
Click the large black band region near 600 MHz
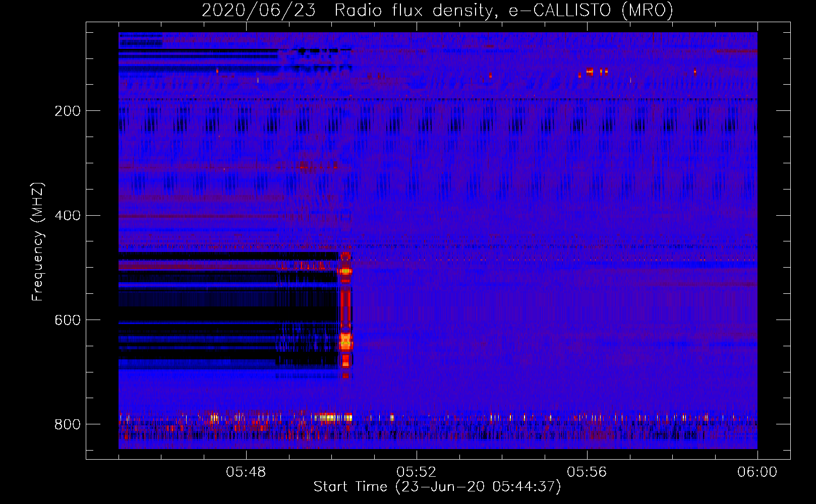click(x=228, y=314)
